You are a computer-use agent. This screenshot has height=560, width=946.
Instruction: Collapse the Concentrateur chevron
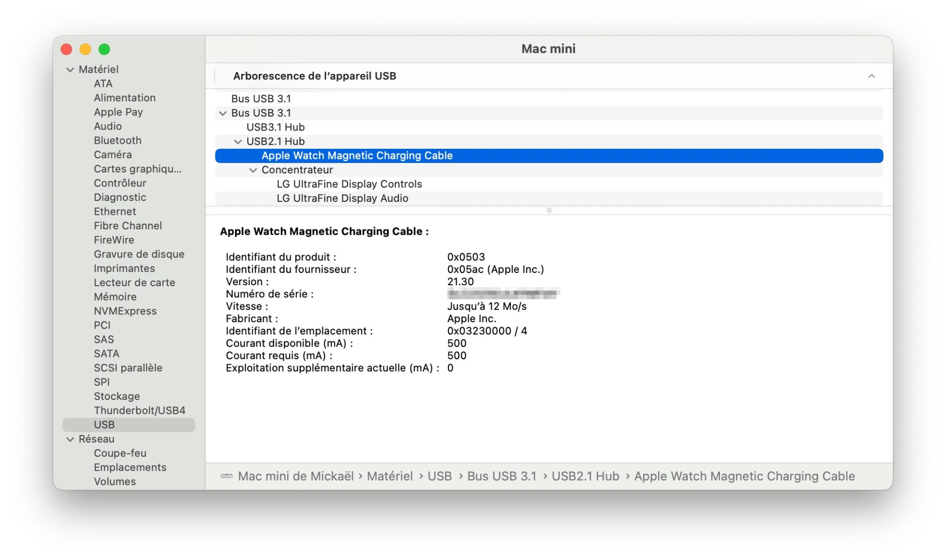[253, 170]
